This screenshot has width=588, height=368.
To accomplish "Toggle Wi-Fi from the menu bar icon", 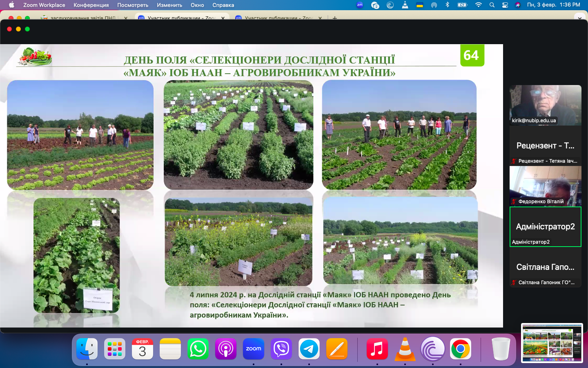I will point(479,5).
